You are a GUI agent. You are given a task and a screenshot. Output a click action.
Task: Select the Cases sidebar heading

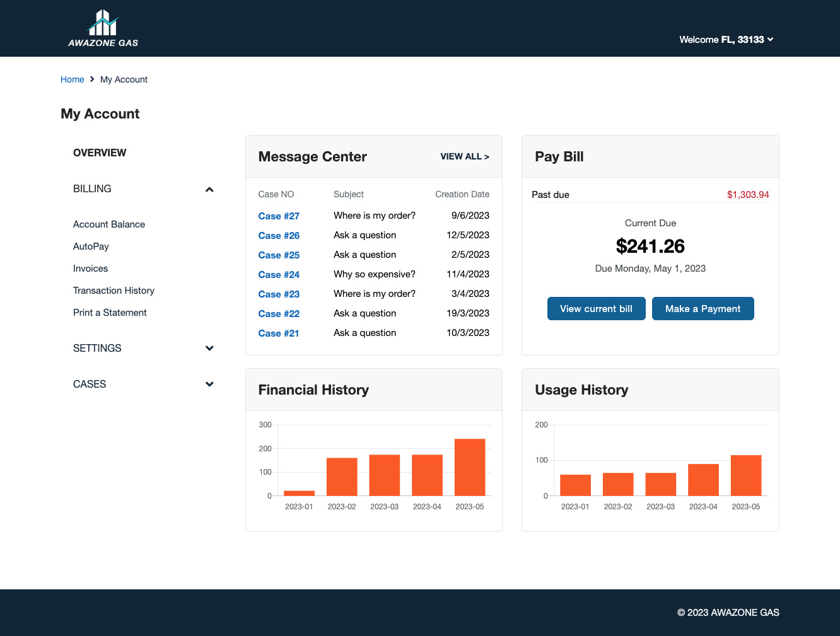(90, 384)
